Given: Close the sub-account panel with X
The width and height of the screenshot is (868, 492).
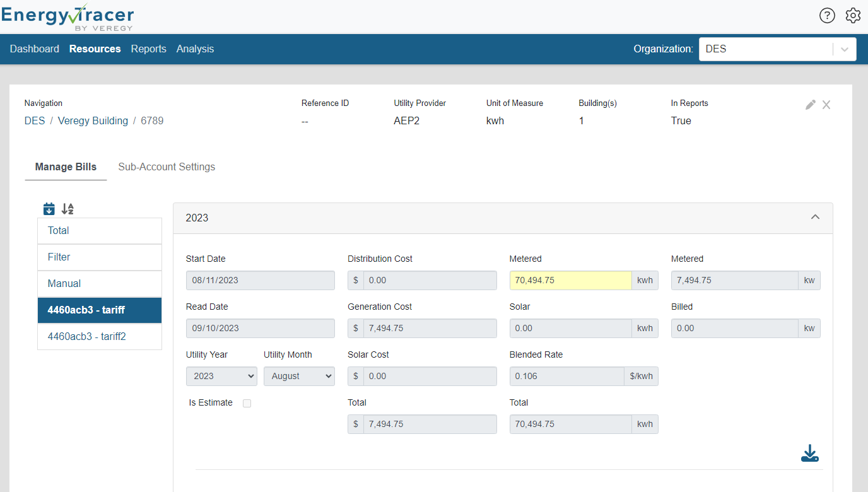Looking at the screenshot, I should point(826,105).
